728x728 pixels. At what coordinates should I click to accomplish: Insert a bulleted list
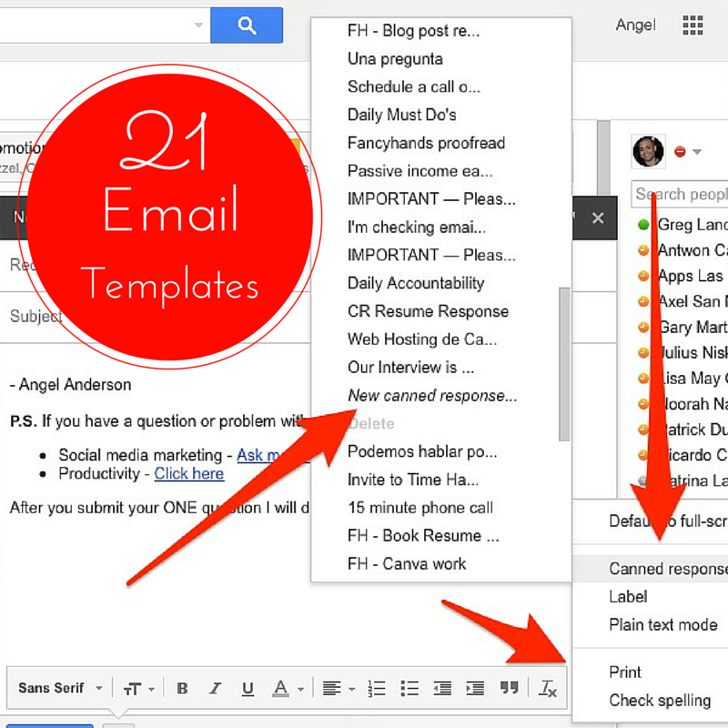tap(409, 689)
